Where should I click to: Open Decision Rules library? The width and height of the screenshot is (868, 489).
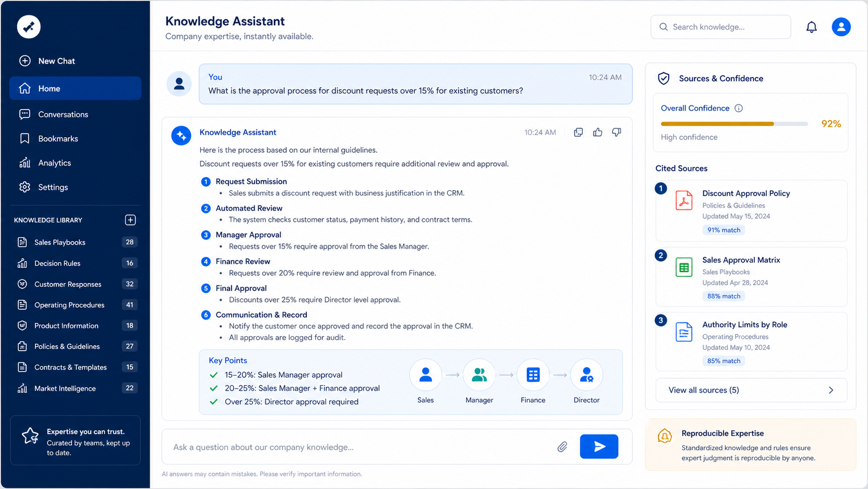tap(77, 263)
